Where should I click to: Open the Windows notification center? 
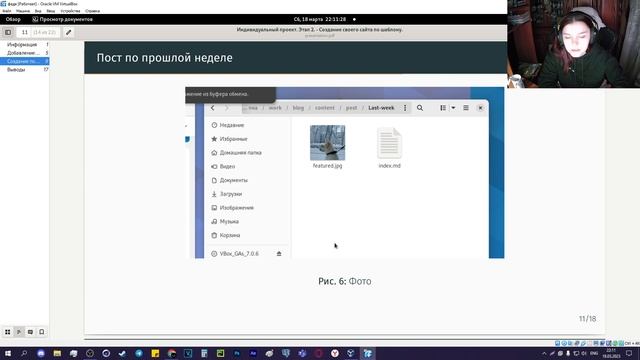(x=629, y=353)
